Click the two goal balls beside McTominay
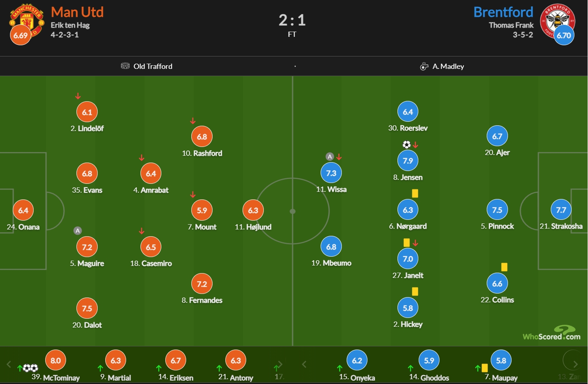588x384 pixels. point(30,368)
